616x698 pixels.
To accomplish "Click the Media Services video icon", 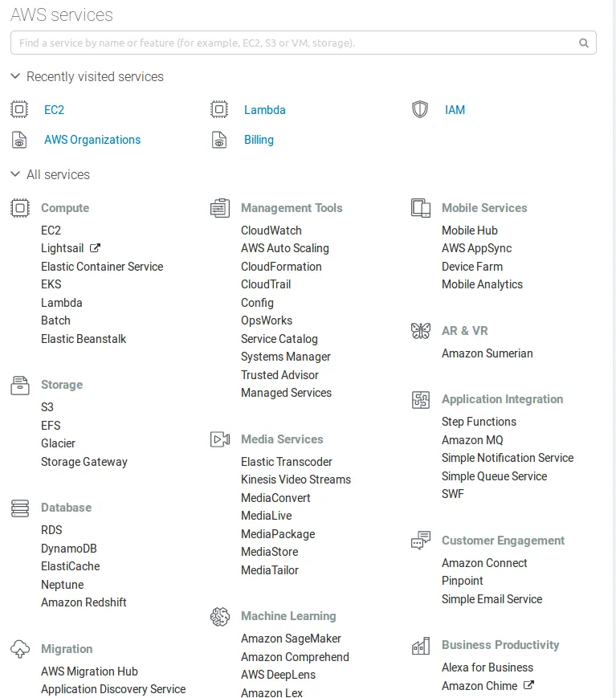I will click(x=220, y=439).
